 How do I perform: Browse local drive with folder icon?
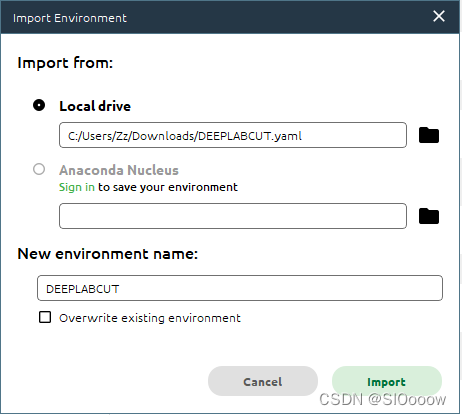point(429,135)
